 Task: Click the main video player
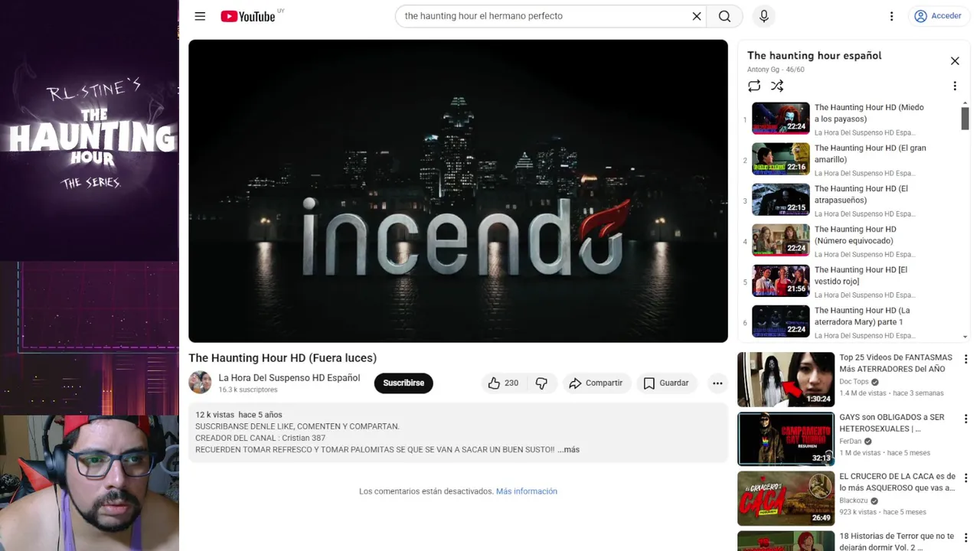(x=458, y=191)
